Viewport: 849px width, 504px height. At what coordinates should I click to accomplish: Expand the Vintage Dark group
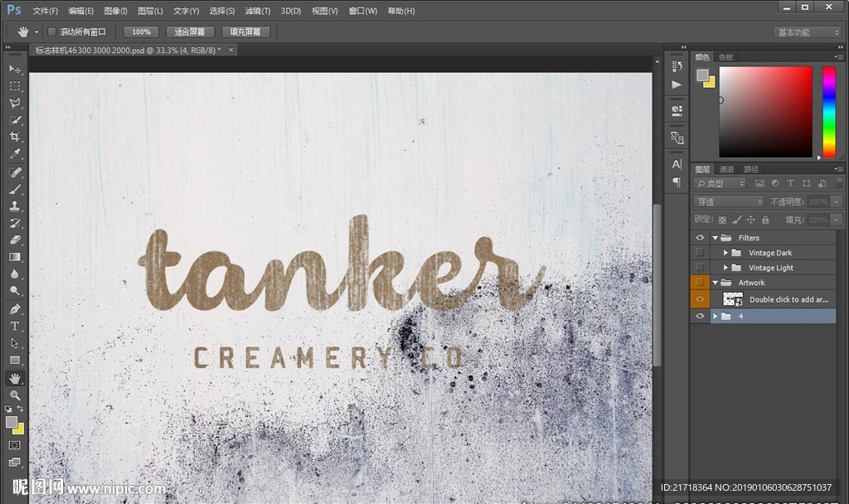725,253
